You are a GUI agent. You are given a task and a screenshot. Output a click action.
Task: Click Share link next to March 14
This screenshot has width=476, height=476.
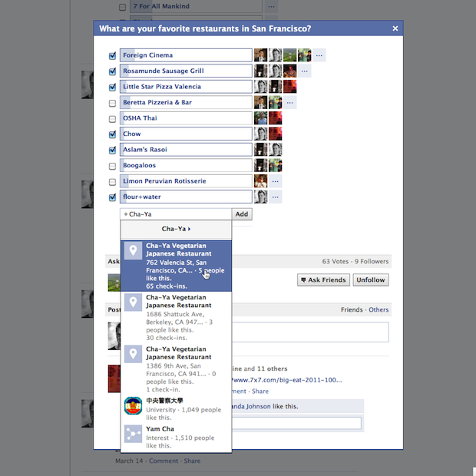click(192, 461)
